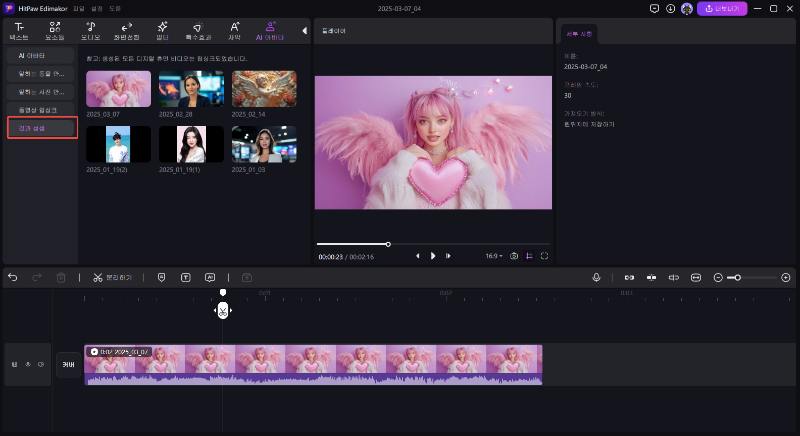Open the third menu in the title bar
The width and height of the screenshot is (800, 436).
[x=115, y=9]
